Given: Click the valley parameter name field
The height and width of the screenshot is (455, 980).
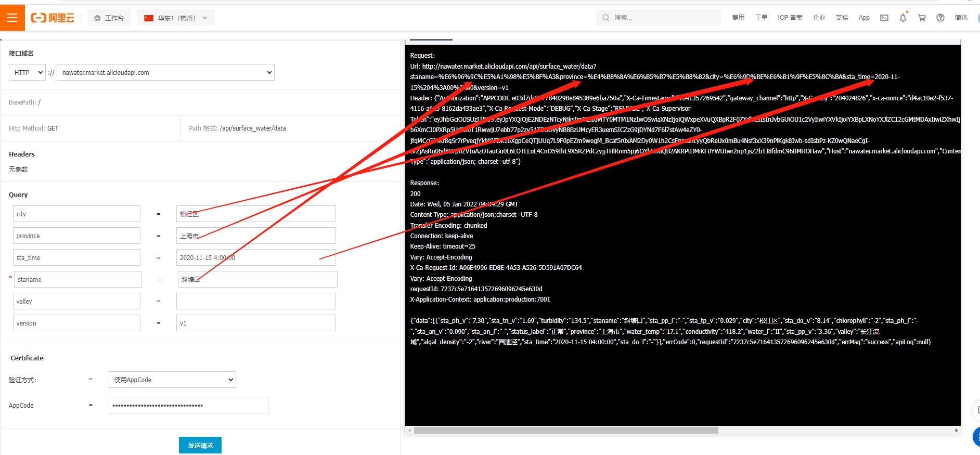Looking at the screenshot, I should point(76,301).
